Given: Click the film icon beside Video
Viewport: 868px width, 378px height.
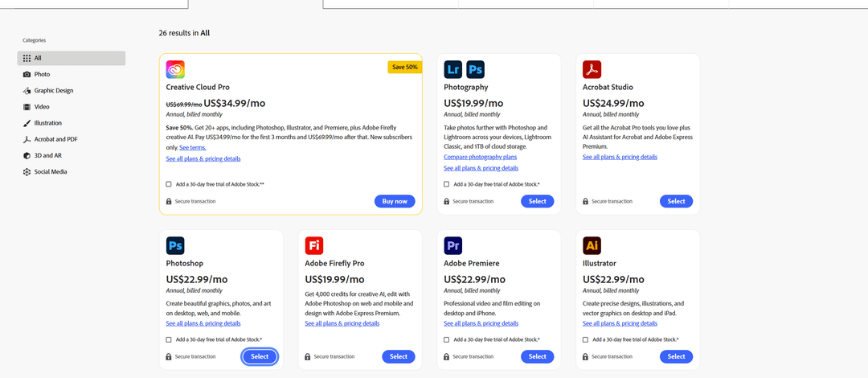Looking at the screenshot, I should coord(27,107).
